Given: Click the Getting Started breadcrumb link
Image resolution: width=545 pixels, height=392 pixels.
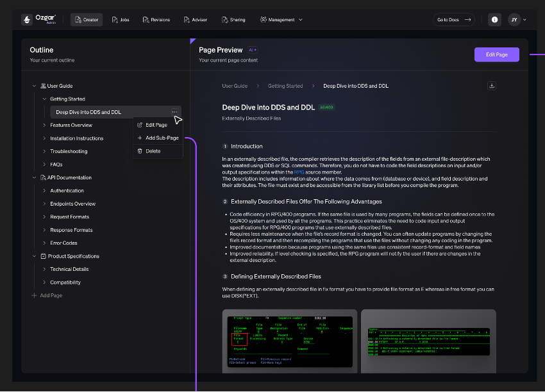Looking at the screenshot, I should pos(285,86).
